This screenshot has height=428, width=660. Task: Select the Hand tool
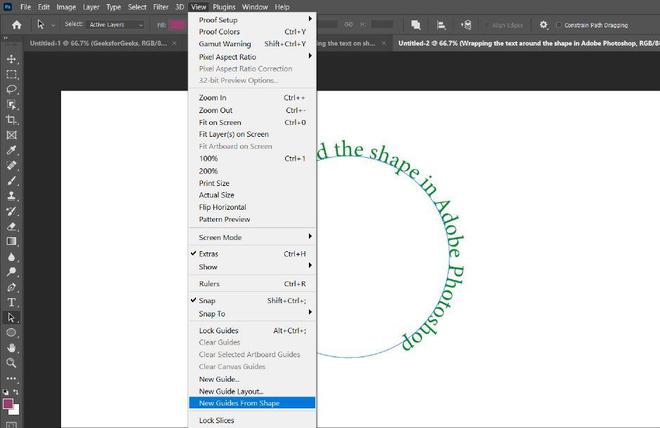click(11, 348)
